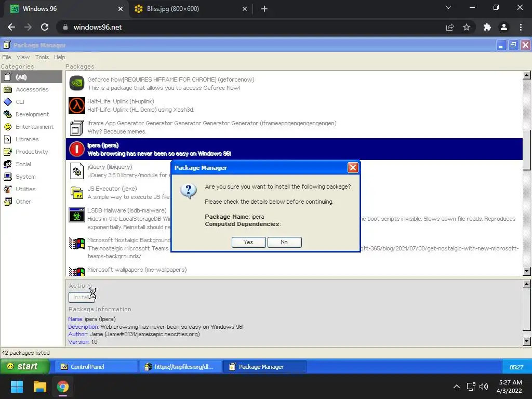Open the Chrome extensions puzzle icon
Viewport: 532px width, 399px height.
(x=487, y=27)
